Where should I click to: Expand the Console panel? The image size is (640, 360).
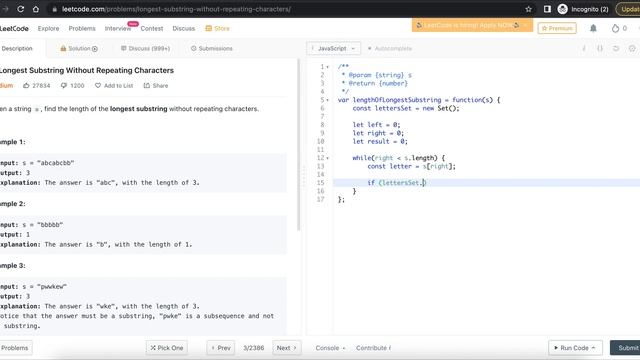[330, 348]
